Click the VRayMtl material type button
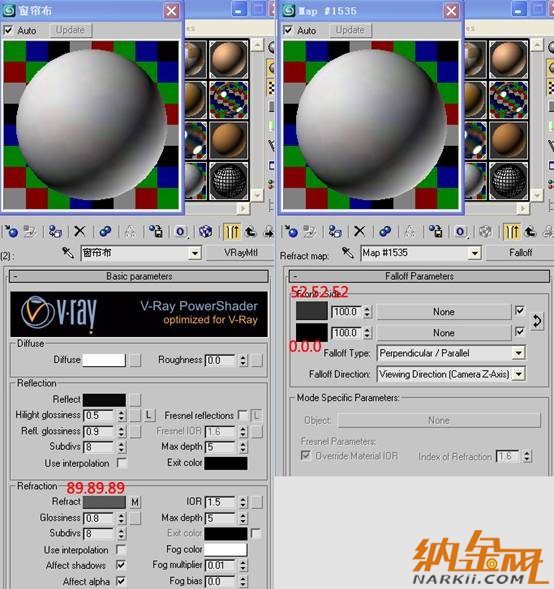 (x=240, y=253)
